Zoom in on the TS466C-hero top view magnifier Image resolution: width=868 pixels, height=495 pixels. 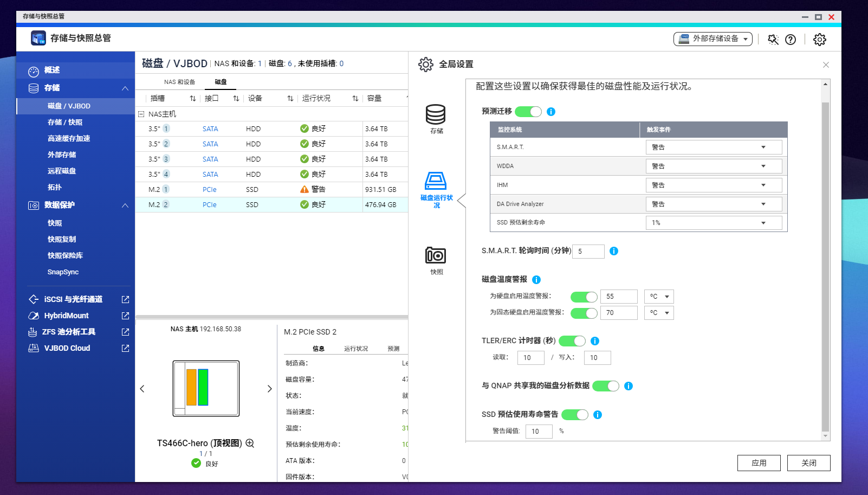(x=250, y=443)
